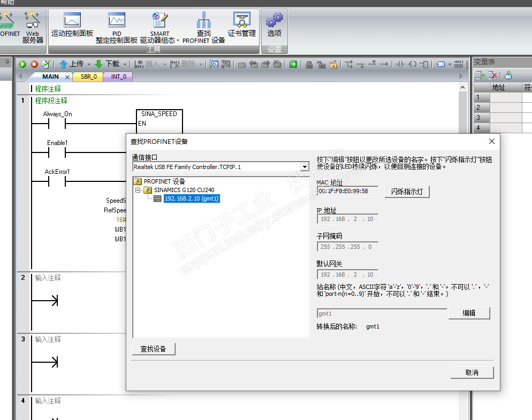Image resolution: width=532 pixels, height=420 pixels.
Task: Insert horizontal line arrow icon
Action: pos(384,64)
